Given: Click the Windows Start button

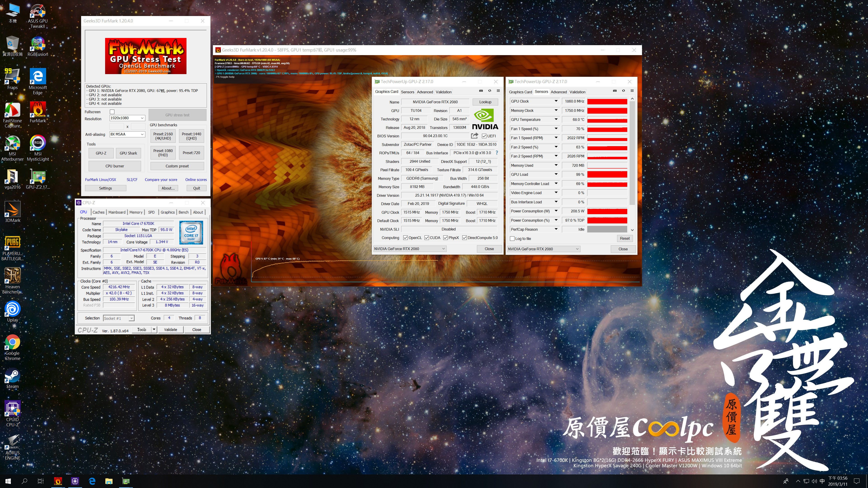Looking at the screenshot, I should click(x=8, y=481).
